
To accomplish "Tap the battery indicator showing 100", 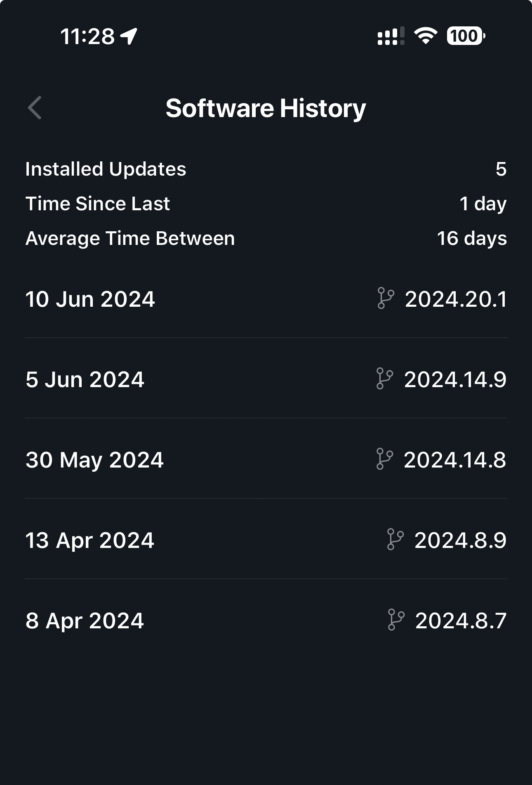I will click(x=466, y=36).
